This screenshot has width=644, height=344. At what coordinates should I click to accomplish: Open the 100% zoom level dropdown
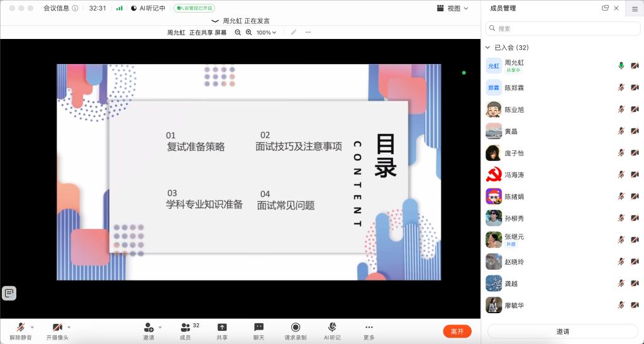click(266, 32)
